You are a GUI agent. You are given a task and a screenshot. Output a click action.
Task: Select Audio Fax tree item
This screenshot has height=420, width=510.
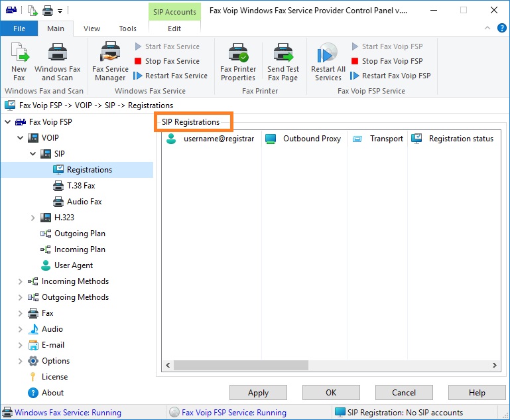click(x=78, y=202)
